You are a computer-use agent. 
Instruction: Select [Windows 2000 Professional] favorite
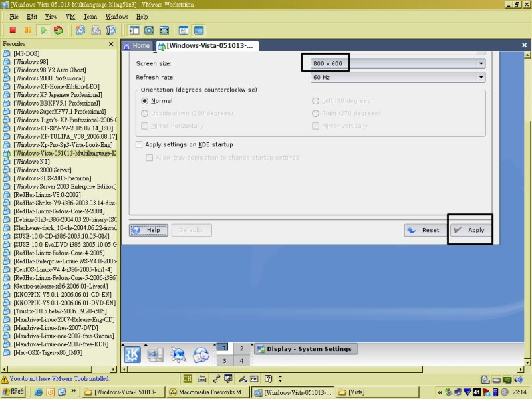[x=49, y=78]
